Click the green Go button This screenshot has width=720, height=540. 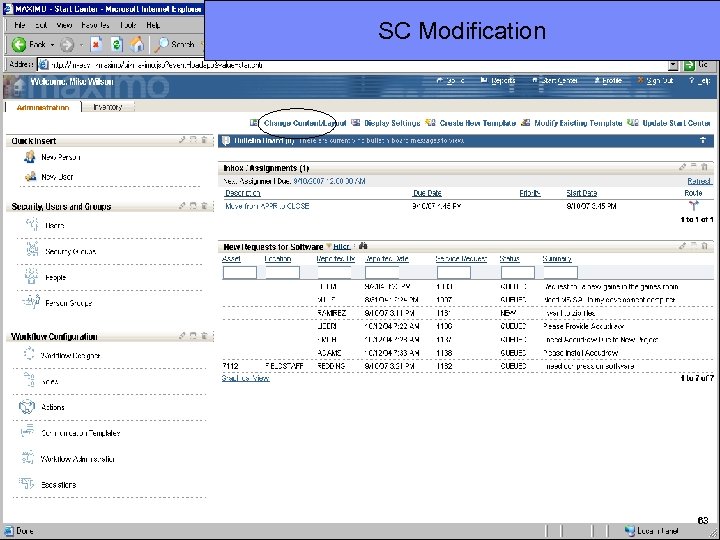tap(689, 65)
